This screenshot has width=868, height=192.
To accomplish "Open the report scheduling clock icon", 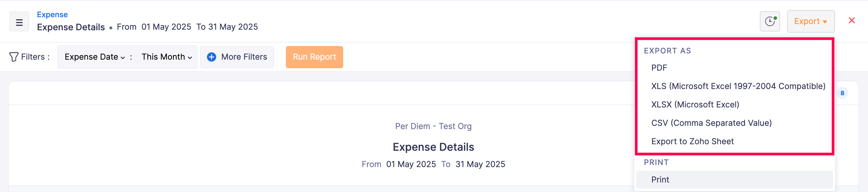I will pos(770,21).
